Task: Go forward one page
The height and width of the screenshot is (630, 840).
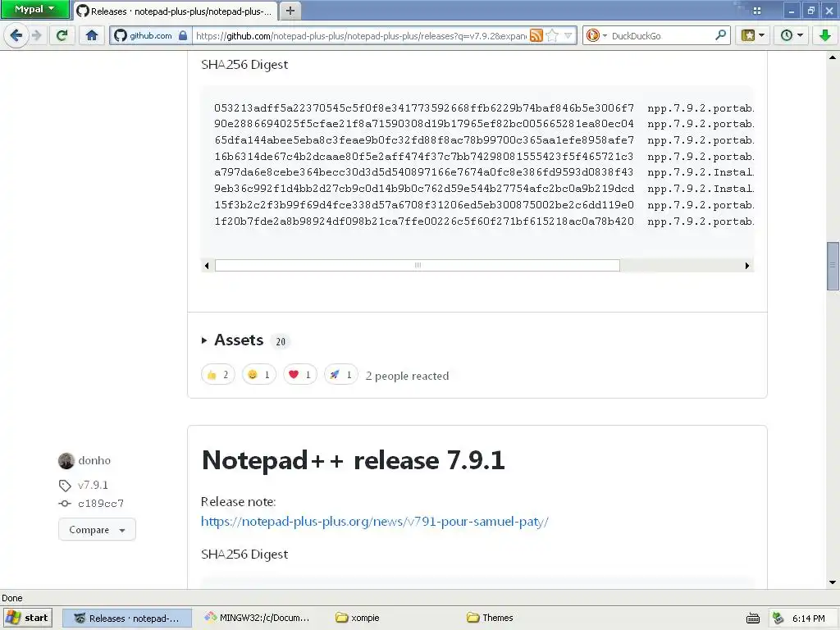Action: 36,35
